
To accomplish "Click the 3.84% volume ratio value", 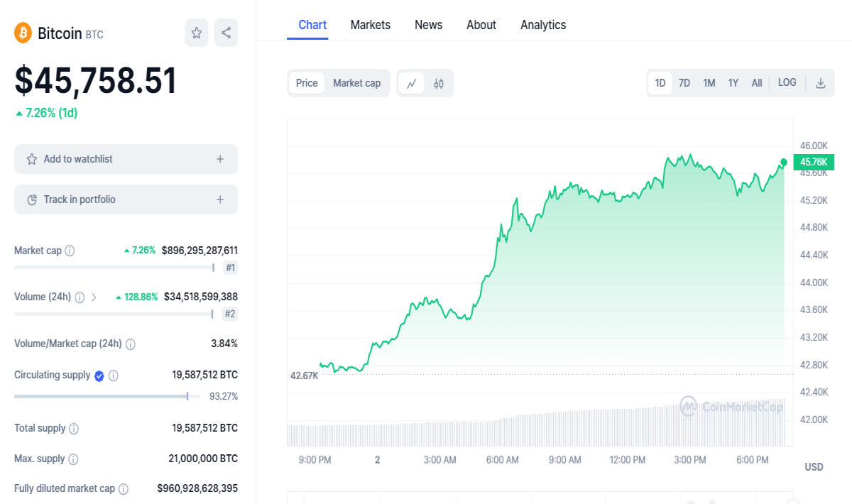I will point(224,344).
